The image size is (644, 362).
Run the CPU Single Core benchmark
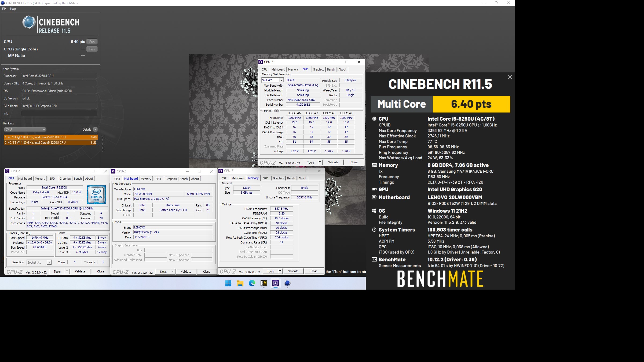pyautogui.click(x=92, y=49)
